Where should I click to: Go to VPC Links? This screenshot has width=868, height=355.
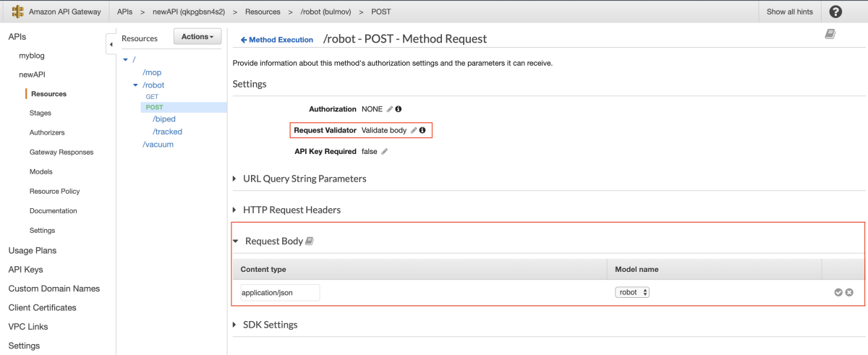click(28, 327)
